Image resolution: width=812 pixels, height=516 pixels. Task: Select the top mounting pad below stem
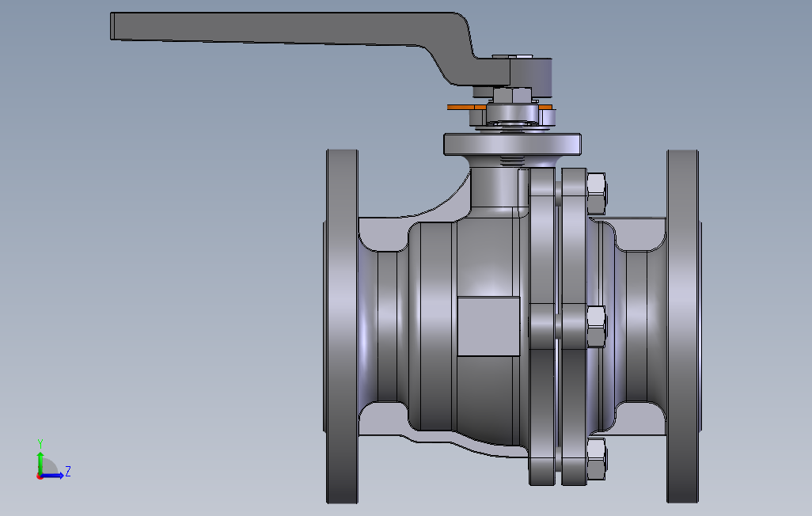tap(512, 144)
